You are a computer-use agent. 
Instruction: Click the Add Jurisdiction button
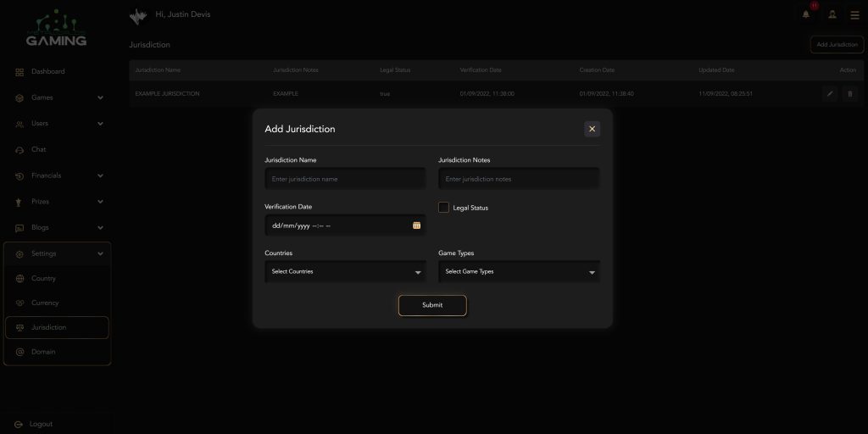[837, 44]
